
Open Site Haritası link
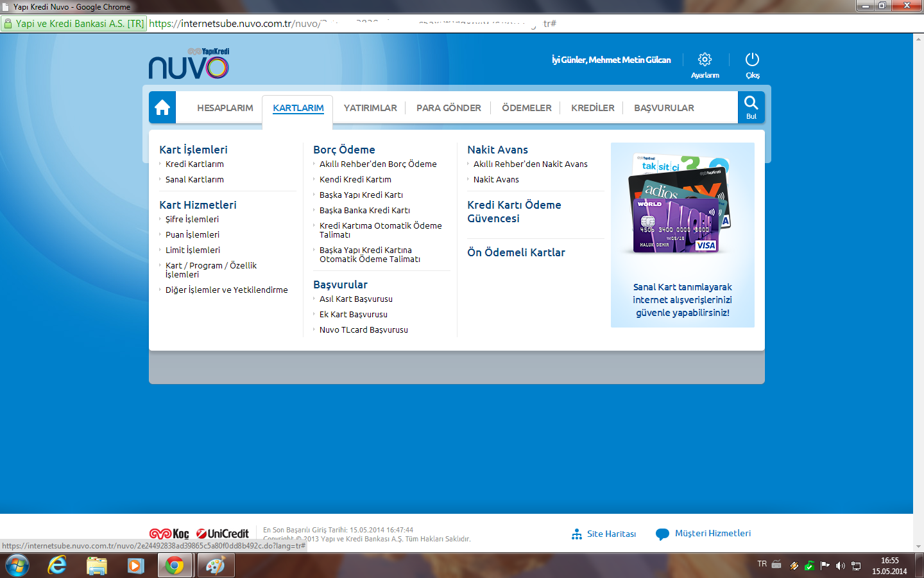pos(604,534)
